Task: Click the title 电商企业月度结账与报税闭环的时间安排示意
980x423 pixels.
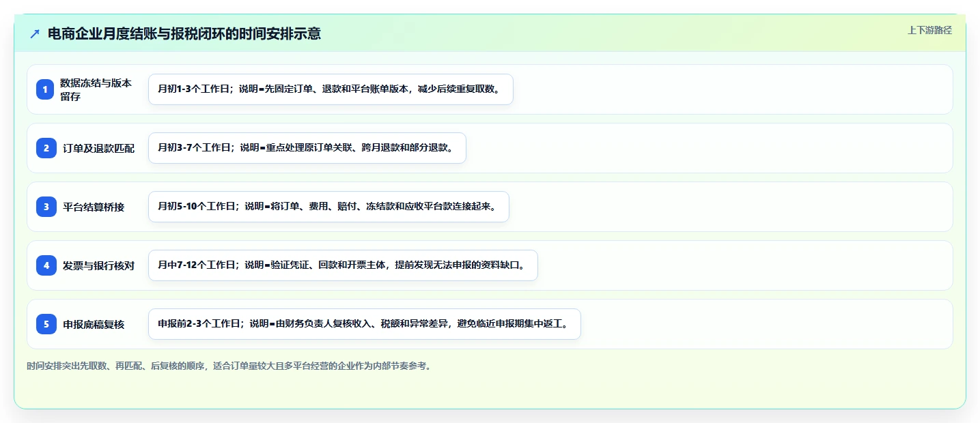Action: pos(184,33)
